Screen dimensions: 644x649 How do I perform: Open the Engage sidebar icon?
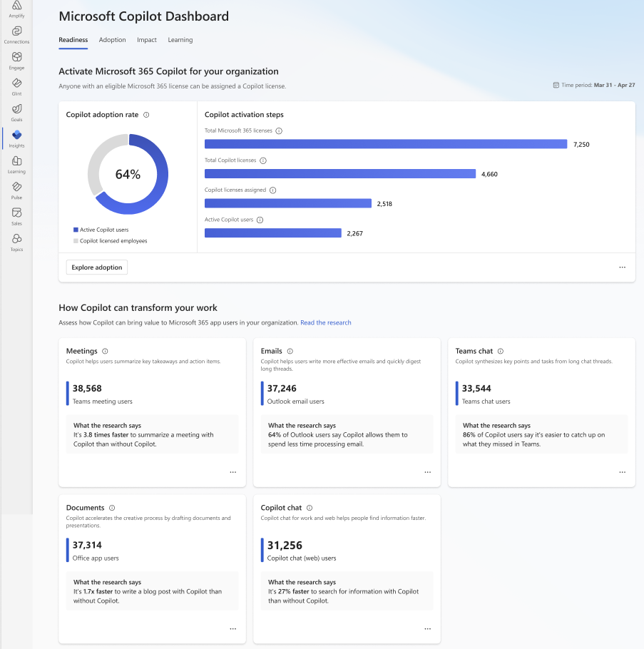[16, 58]
